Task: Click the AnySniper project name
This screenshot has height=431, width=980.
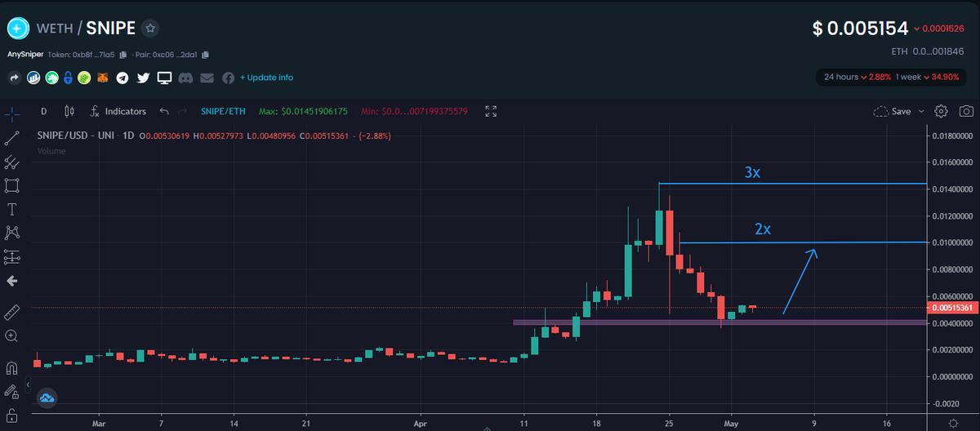Action: (x=25, y=55)
